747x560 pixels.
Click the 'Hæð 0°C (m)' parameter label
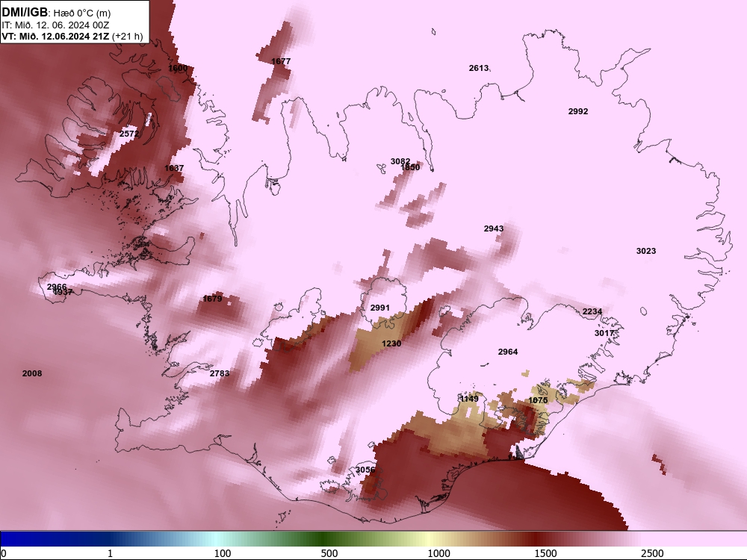tap(82, 13)
